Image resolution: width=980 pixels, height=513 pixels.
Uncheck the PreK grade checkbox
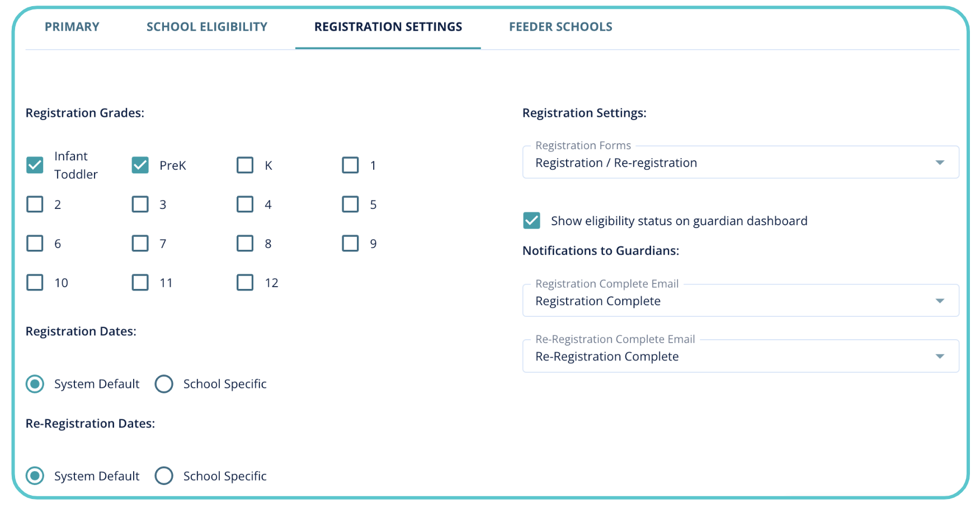[140, 165]
